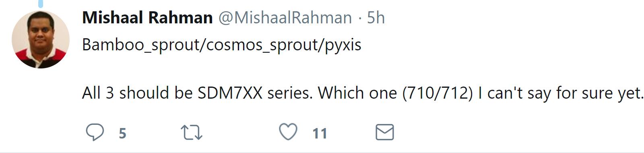
Task: View the 5 replies count
Action: [123, 133]
